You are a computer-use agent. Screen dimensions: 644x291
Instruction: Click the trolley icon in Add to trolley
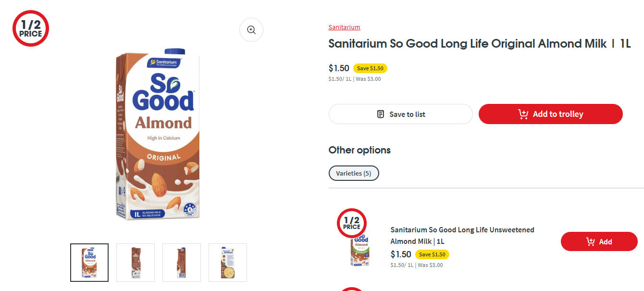point(523,114)
